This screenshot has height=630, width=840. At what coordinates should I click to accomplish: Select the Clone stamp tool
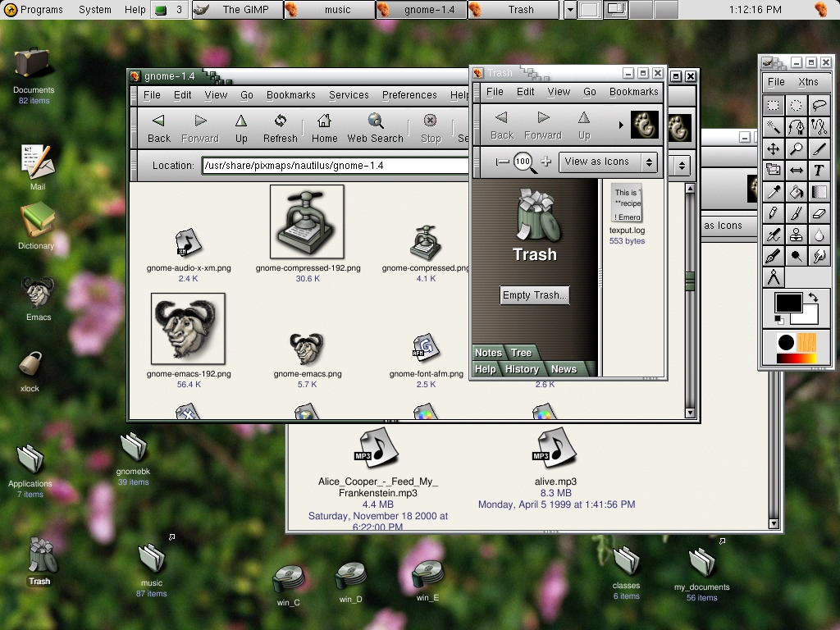click(796, 234)
